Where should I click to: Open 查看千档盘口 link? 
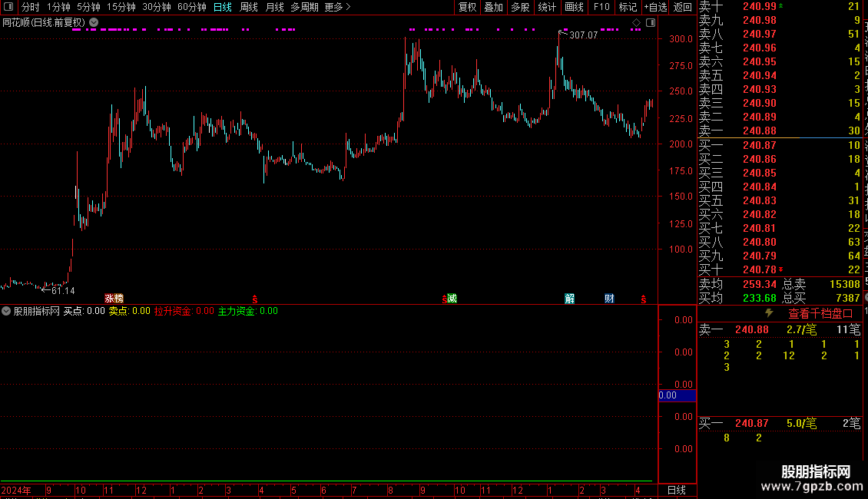[820, 314]
